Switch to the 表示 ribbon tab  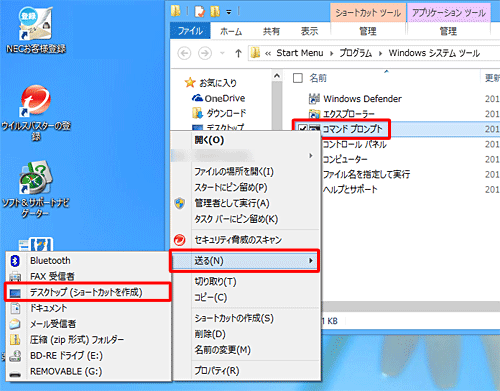click(x=309, y=31)
